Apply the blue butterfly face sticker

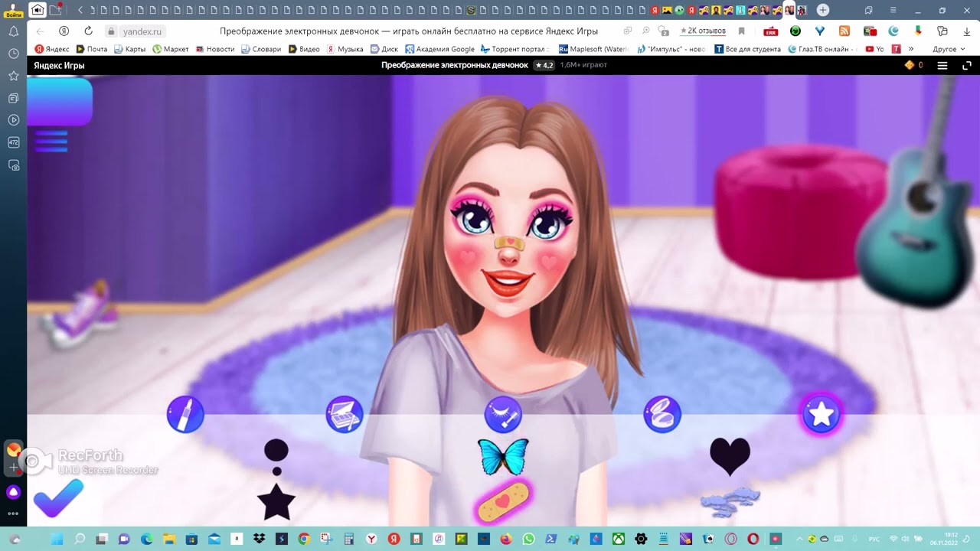click(x=503, y=457)
